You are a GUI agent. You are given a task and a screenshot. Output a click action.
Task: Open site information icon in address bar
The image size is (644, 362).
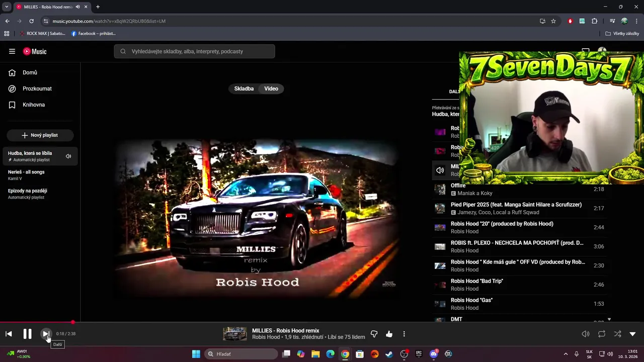pyautogui.click(x=46, y=21)
